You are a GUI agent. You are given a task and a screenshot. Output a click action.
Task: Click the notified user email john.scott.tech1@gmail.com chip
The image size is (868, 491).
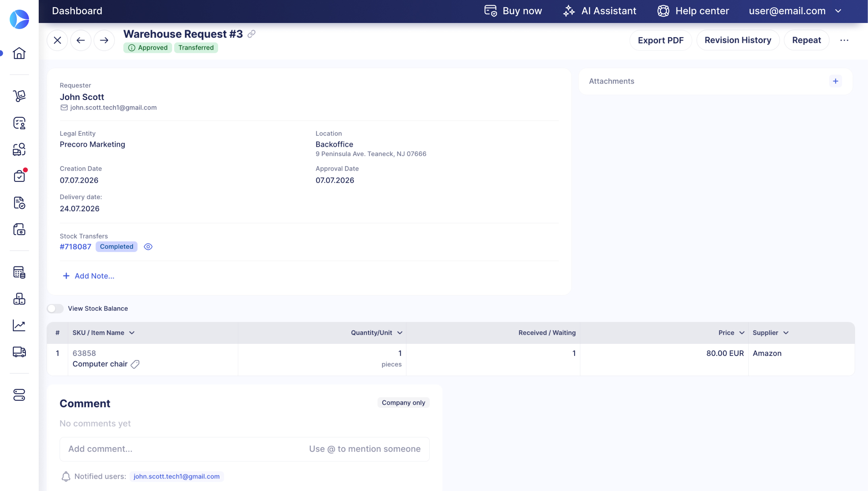click(x=177, y=476)
